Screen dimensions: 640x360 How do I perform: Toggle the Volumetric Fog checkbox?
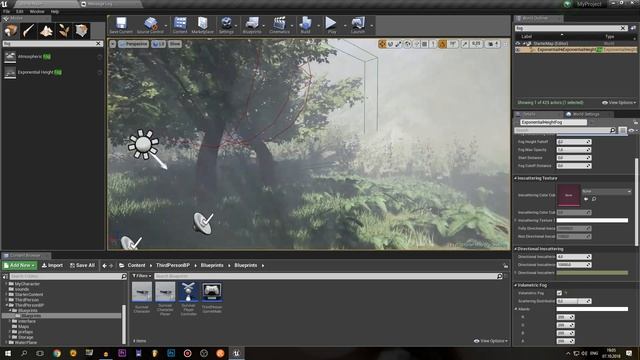[559, 293]
